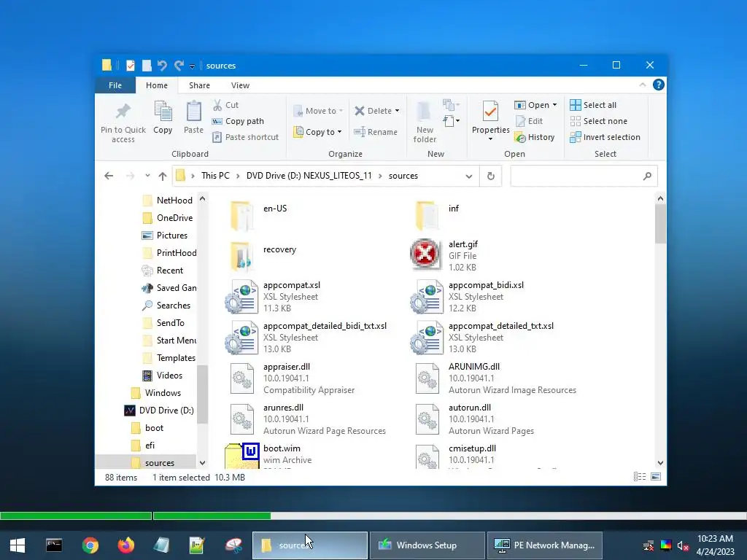Open the Help question mark icon
Screen dimensions: 747x560
tap(659, 85)
